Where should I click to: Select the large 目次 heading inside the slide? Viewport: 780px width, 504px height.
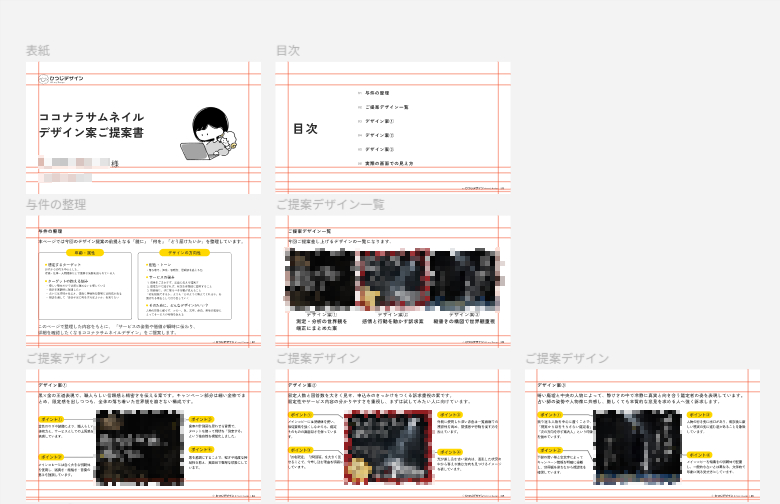tap(305, 128)
